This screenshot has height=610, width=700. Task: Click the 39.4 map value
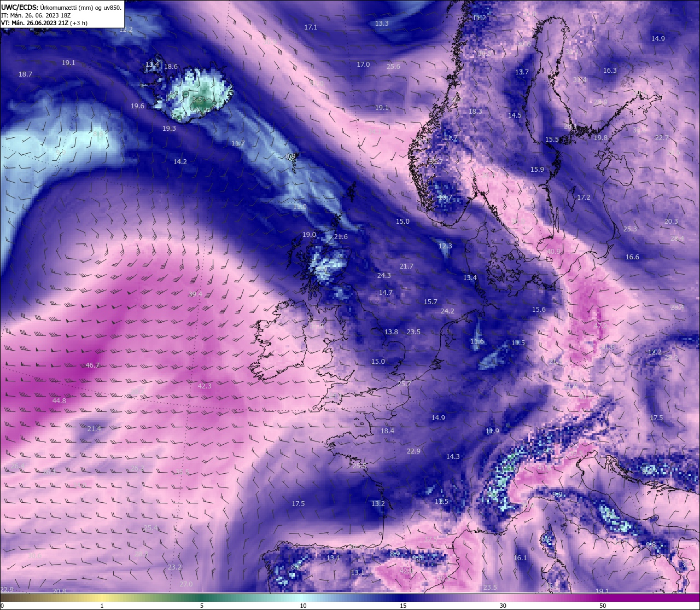click(x=195, y=294)
